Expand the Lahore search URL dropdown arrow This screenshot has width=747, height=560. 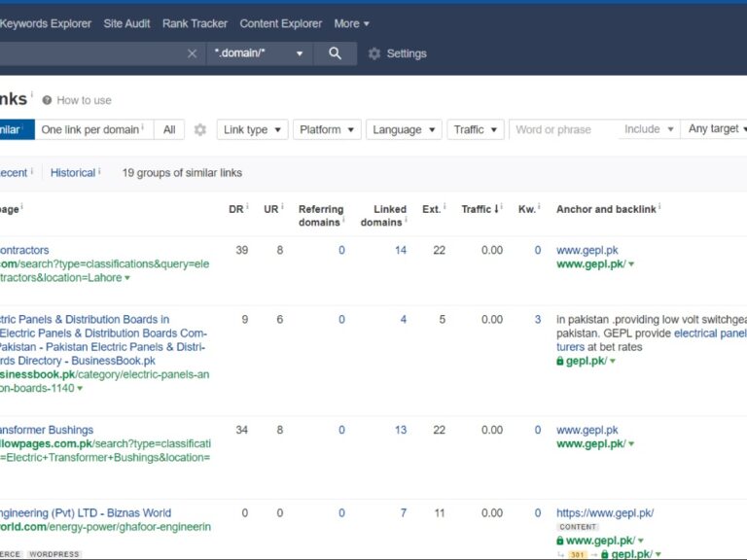pos(127,278)
